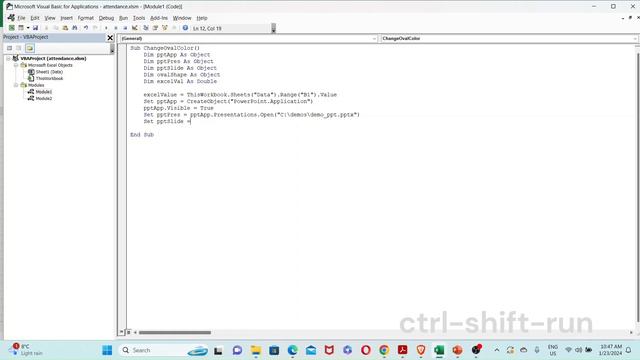This screenshot has height=360, width=640.
Task: Click View Code icon in Project panel
Action: pos(9,48)
